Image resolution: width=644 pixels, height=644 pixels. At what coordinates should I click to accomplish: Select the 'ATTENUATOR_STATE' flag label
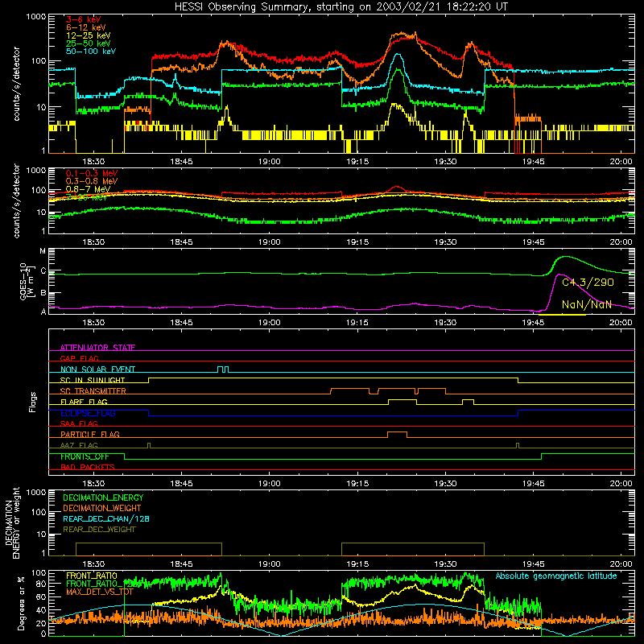(97, 348)
